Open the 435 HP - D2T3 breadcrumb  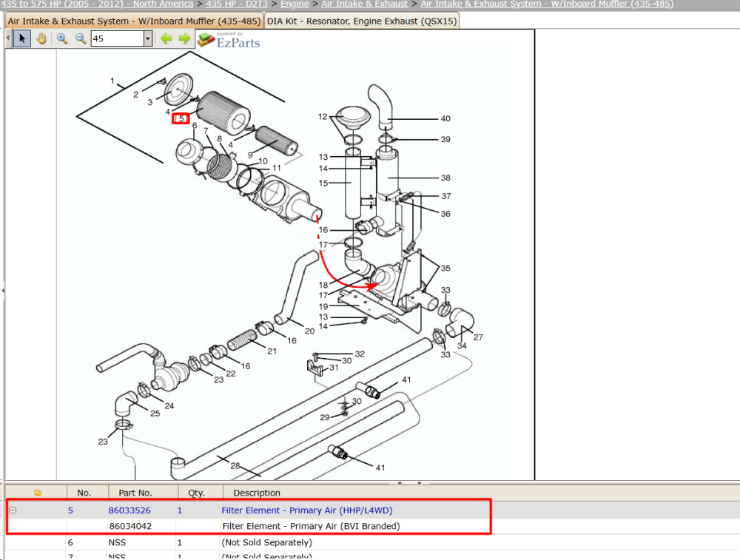coord(237,4)
